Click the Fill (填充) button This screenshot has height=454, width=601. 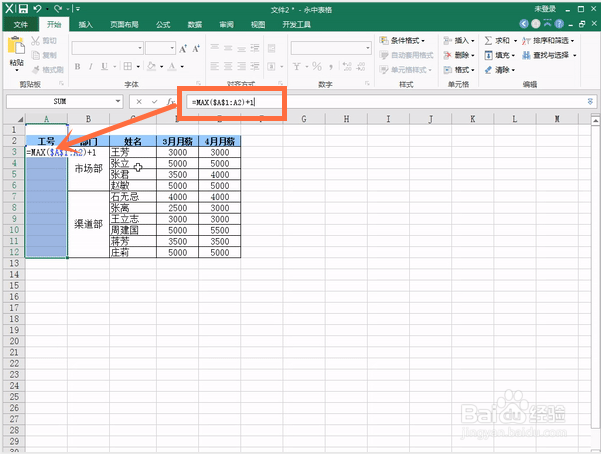click(x=499, y=55)
